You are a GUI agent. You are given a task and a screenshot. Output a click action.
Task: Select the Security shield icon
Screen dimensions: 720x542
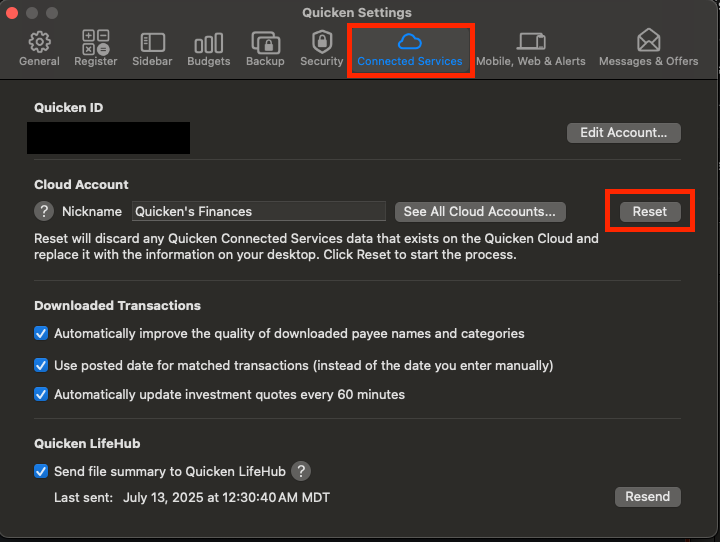point(322,41)
